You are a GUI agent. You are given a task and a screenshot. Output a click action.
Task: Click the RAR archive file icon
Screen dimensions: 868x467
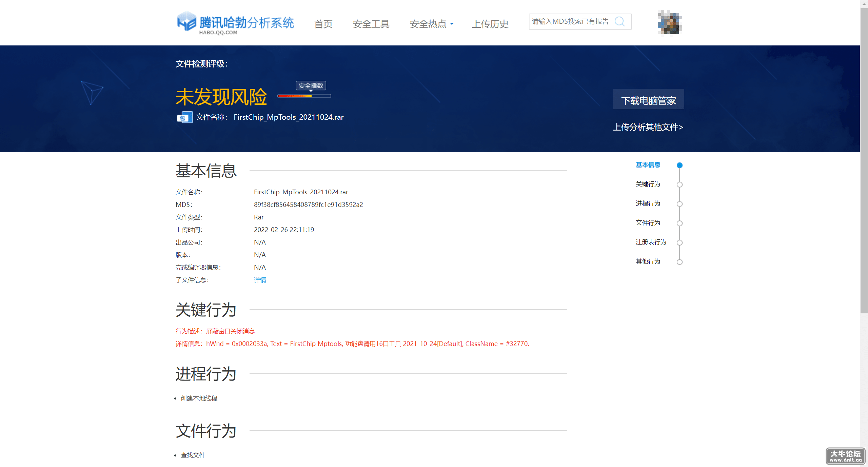click(185, 117)
